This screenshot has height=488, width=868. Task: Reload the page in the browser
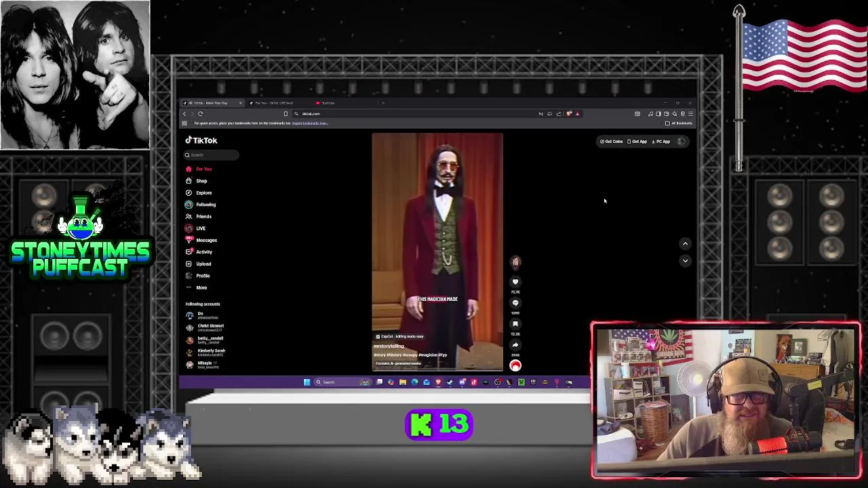[201, 114]
